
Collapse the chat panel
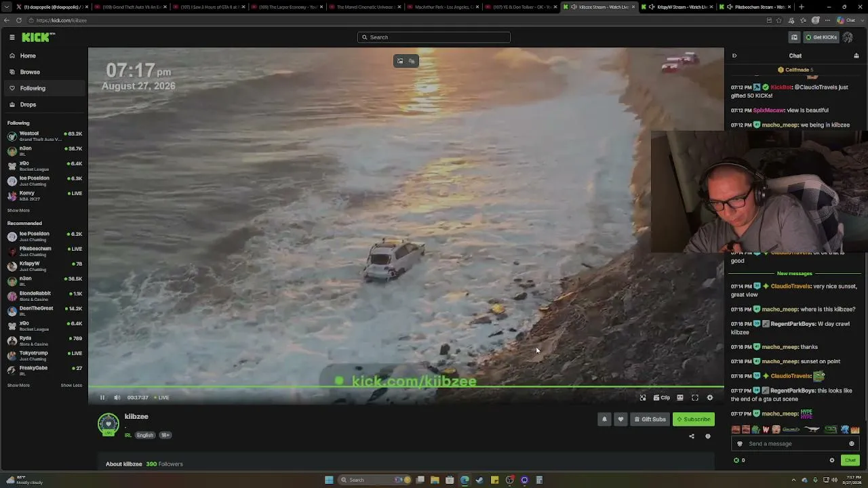point(734,56)
